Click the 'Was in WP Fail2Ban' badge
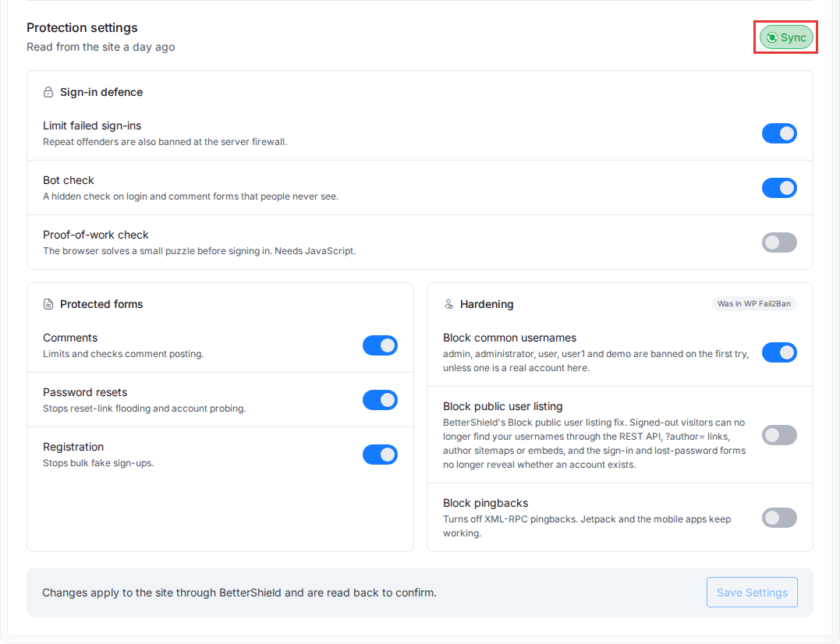Image resolution: width=840 pixels, height=644 pixels. 753,303
